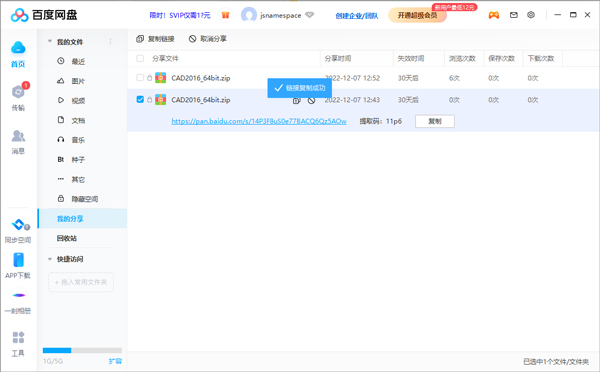Click the 提取码 11p6 text

coord(381,121)
